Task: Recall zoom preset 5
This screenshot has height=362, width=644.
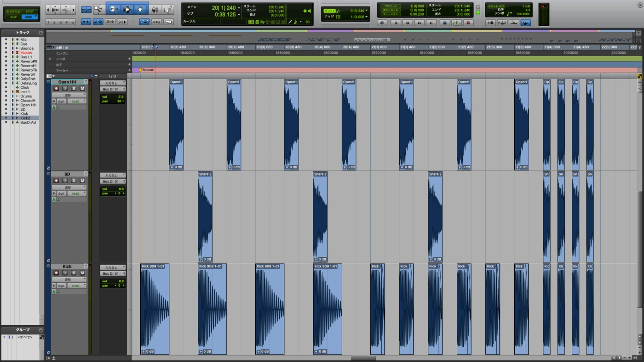Action: click(72, 22)
